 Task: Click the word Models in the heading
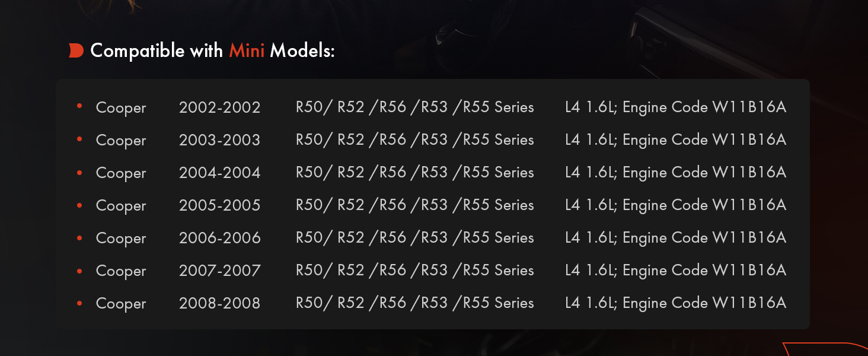point(302,51)
